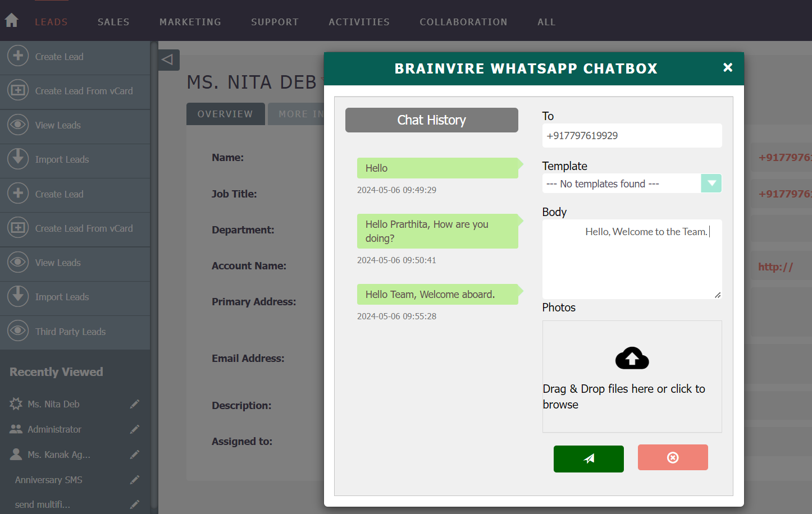Click the cloud upload icon
Viewport: 812px width, 514px height.
632,358
